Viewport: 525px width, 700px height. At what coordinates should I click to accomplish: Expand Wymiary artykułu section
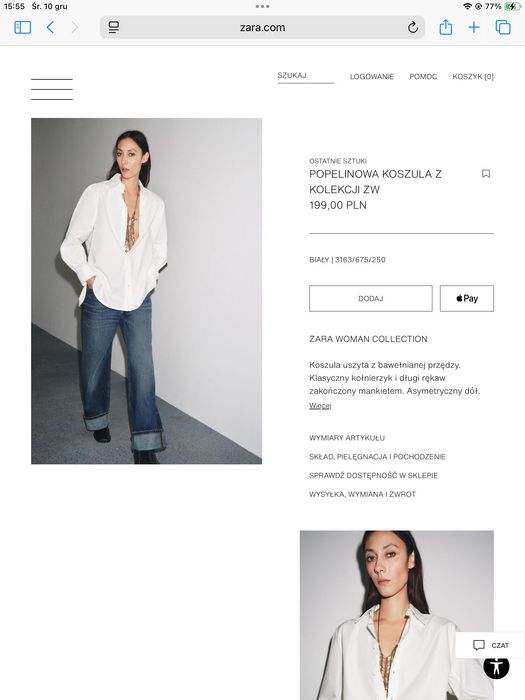pos(347,438)
